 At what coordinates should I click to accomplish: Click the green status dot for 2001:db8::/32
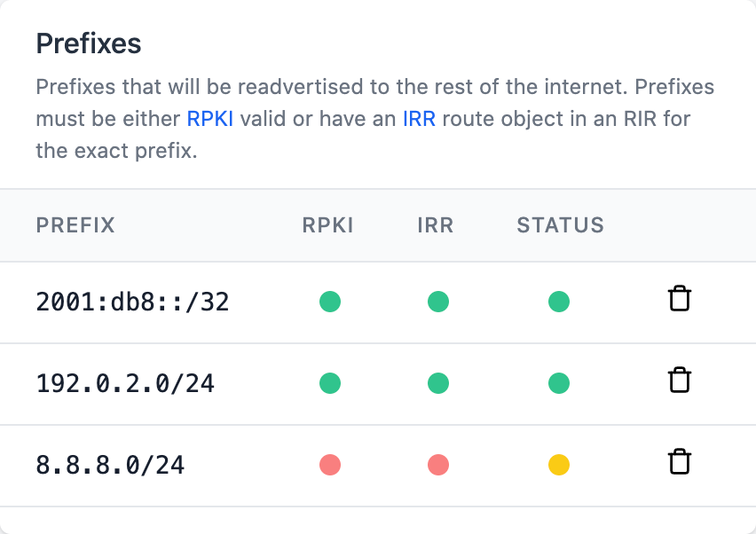tap(559, 302)
